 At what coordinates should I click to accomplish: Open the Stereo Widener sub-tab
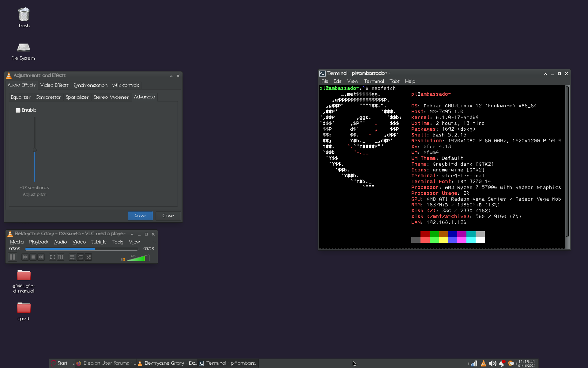111,97
